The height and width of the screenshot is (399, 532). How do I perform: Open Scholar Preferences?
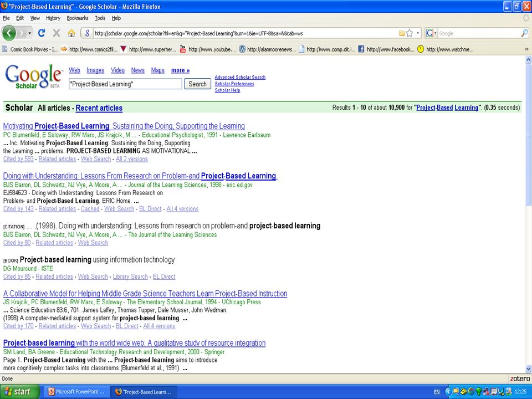234,84
